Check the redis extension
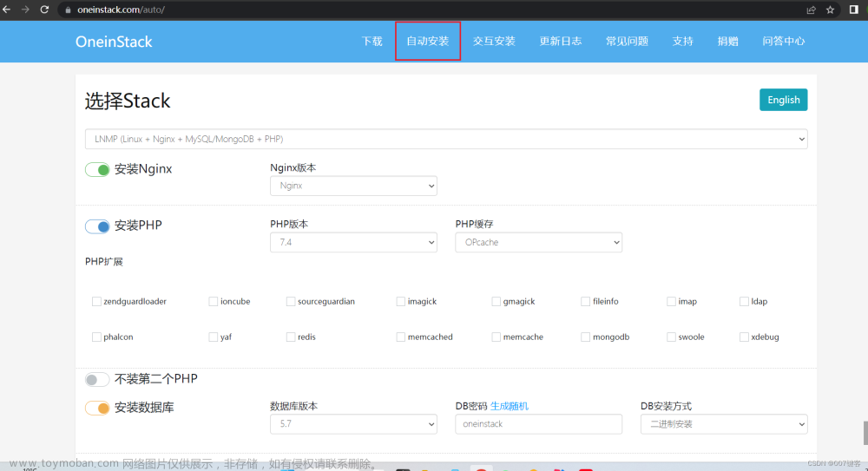868x471 pixels. coord(291,337)
